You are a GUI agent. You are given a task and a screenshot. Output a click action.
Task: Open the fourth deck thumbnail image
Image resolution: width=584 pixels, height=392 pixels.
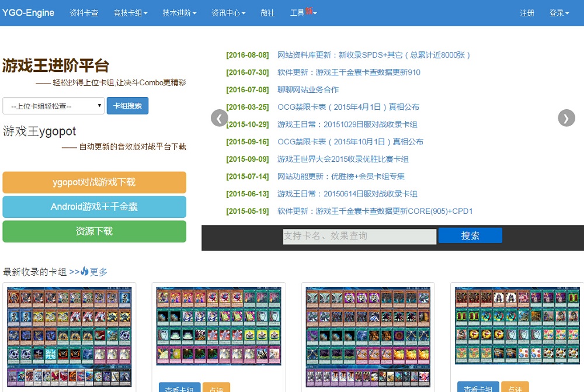(x=517, y=325)
